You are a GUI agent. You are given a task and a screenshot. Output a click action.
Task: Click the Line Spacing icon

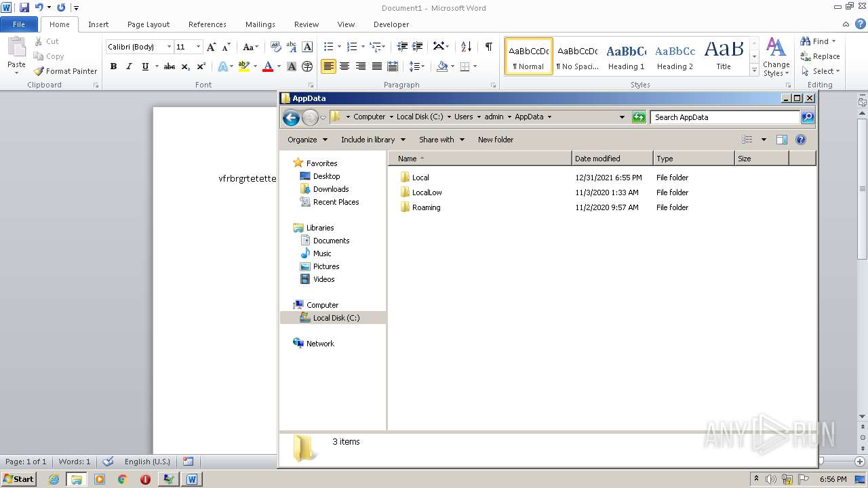click(414, 66)
